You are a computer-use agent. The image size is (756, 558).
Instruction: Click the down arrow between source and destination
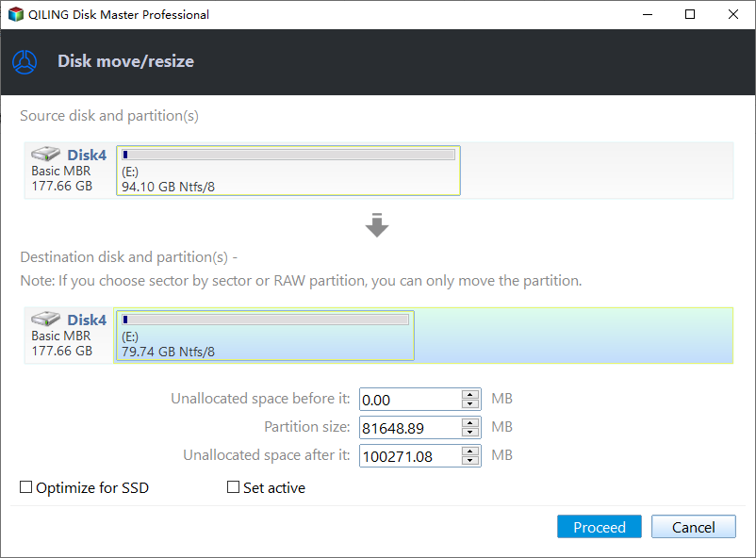[377, 225]
